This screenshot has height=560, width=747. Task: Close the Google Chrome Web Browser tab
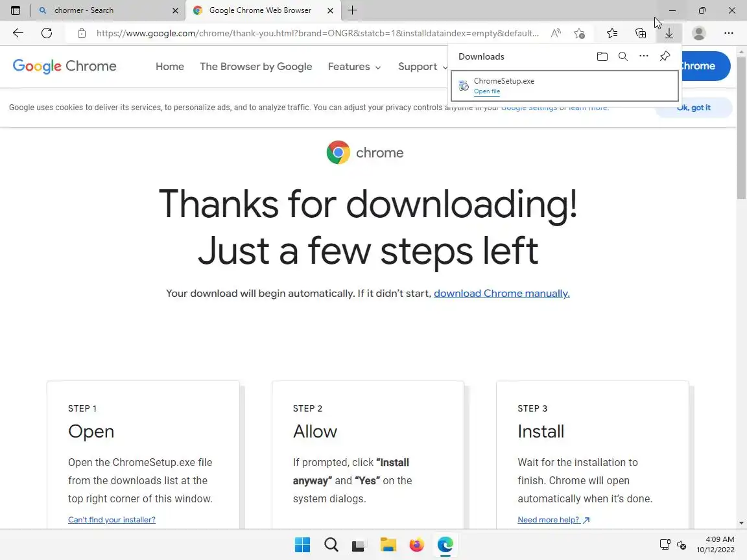tap(331, 10)
